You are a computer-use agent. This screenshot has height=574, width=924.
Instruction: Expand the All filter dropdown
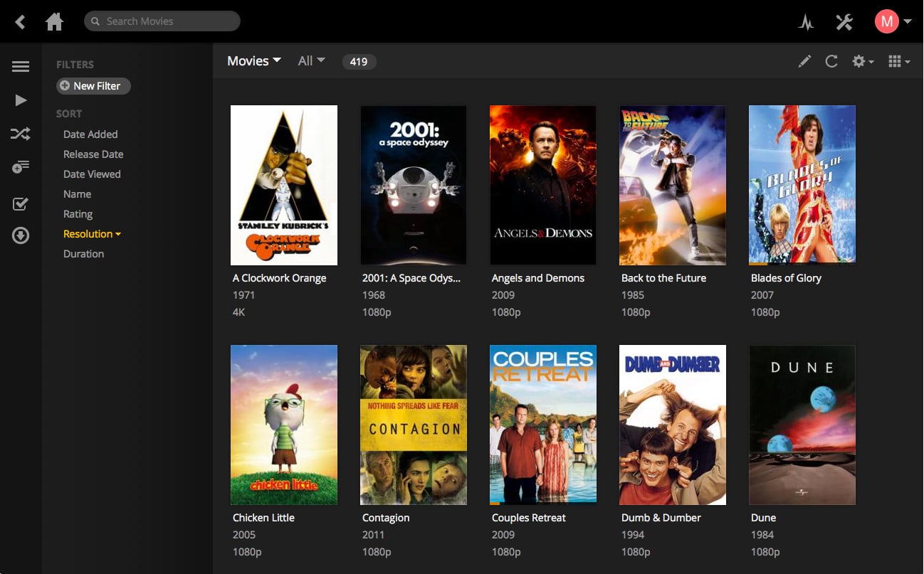click(311, 61)
